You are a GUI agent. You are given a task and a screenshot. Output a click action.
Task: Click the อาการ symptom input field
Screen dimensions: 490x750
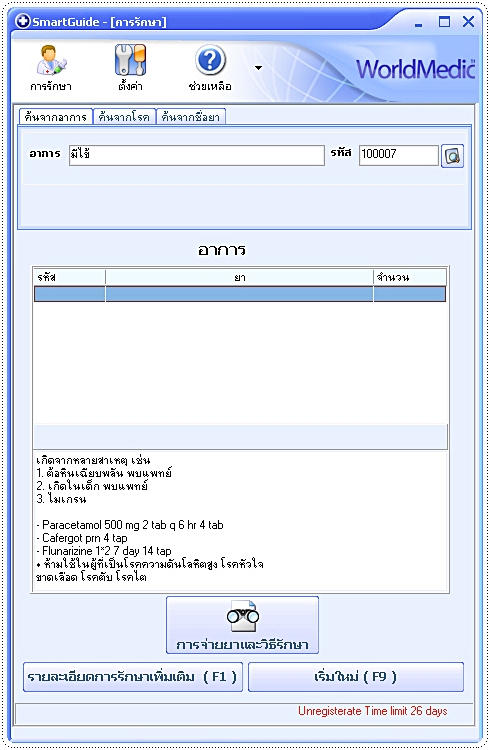(197, 155)
